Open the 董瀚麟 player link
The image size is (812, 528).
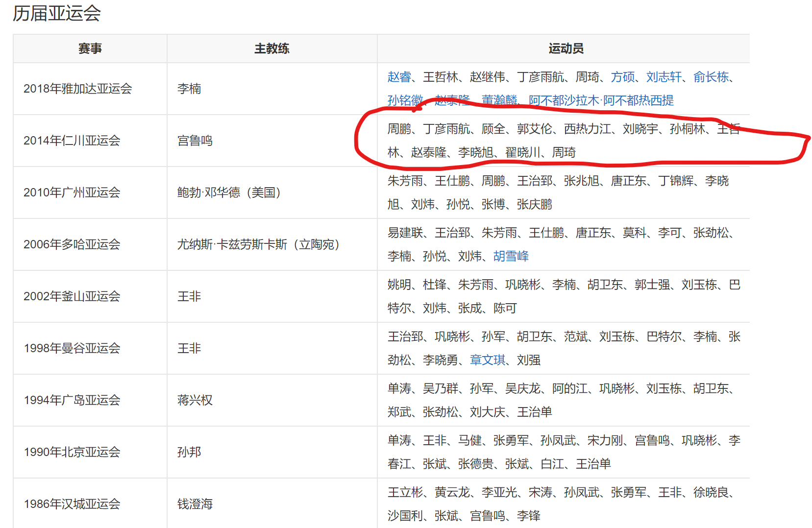[x=499, y=100]
